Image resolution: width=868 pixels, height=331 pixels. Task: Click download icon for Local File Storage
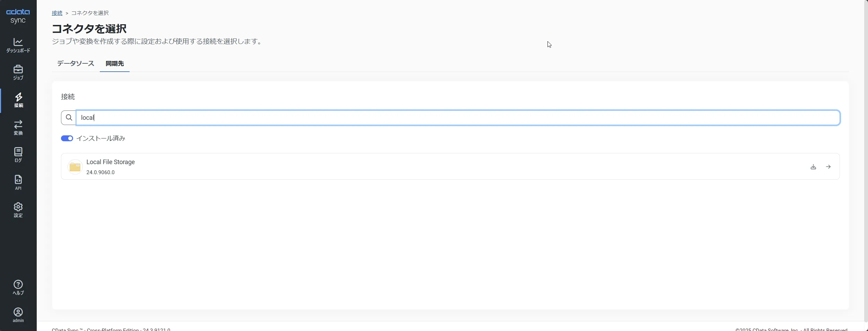(813, 167)
